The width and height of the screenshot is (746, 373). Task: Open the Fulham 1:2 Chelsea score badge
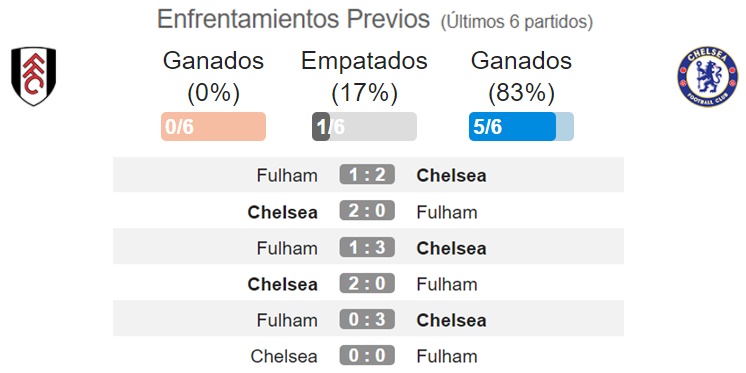pos(367,175)
